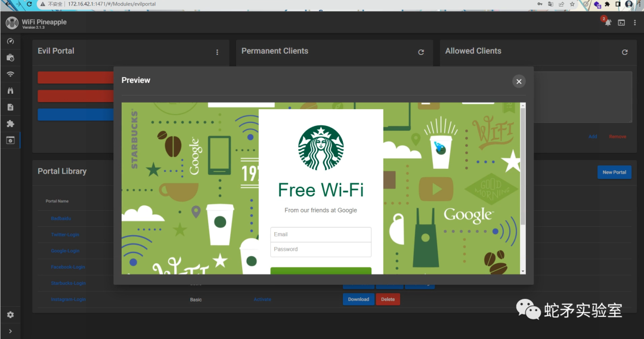Open the Campaigns briefcase icon in sidebar

pyautogui.click(x=10, y=57)
